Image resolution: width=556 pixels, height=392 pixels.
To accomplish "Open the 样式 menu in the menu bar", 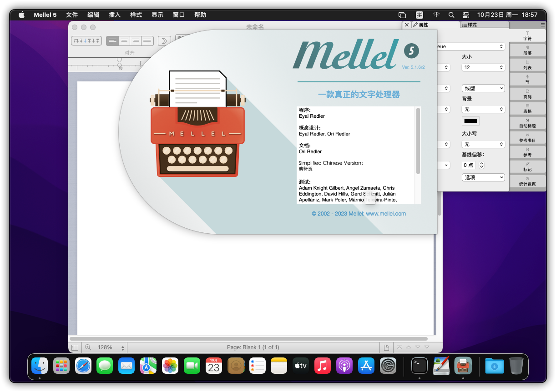I will click(x=136, y=15).
